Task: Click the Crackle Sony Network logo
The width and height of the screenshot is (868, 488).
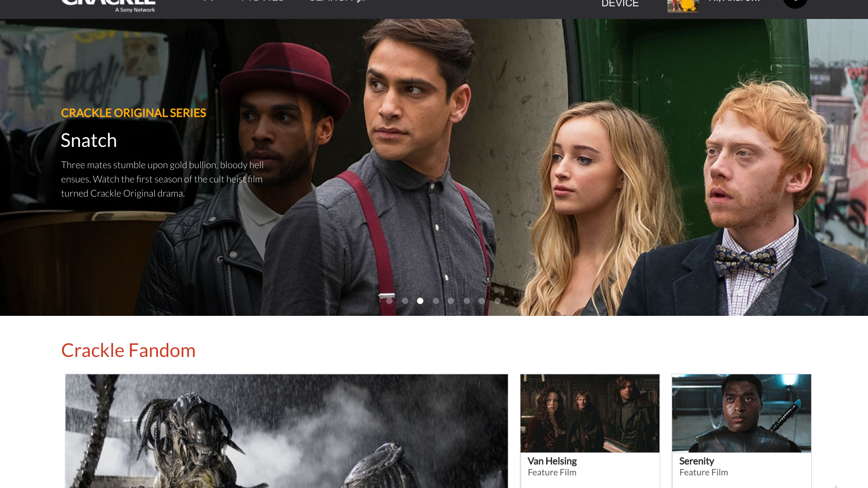Action: click(x=109, y=6)
